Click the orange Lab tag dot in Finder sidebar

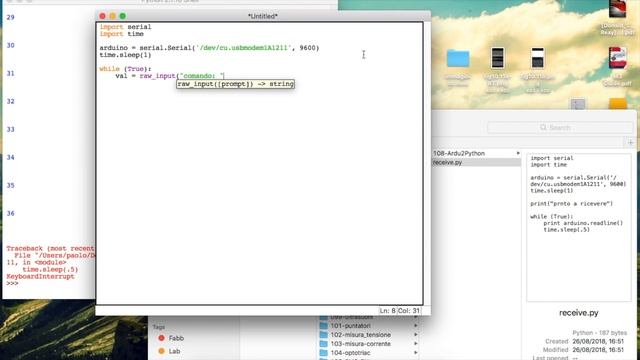tap(161, 351)
